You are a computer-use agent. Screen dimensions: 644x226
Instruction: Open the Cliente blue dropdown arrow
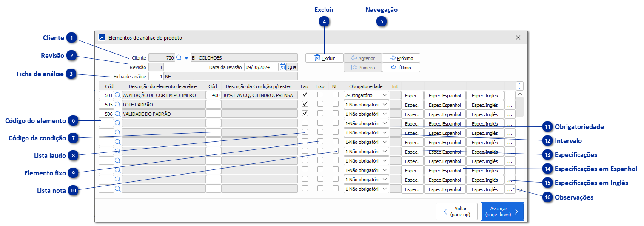[186, 58]
